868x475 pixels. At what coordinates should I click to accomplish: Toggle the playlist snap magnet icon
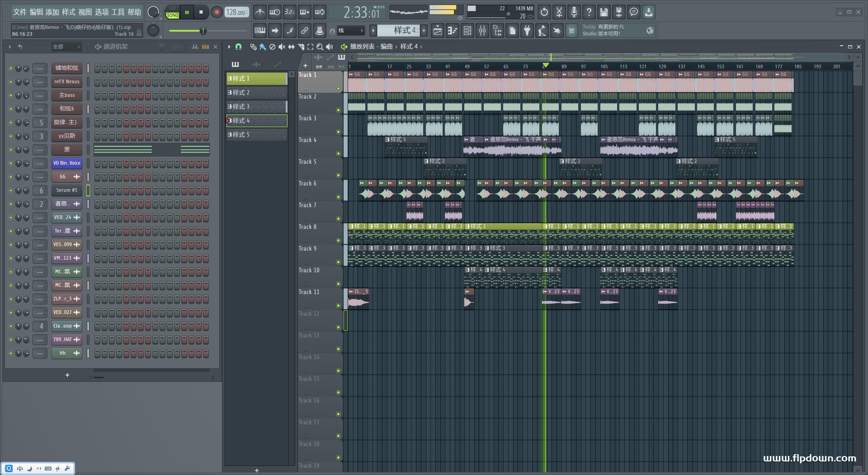point(239,47)
